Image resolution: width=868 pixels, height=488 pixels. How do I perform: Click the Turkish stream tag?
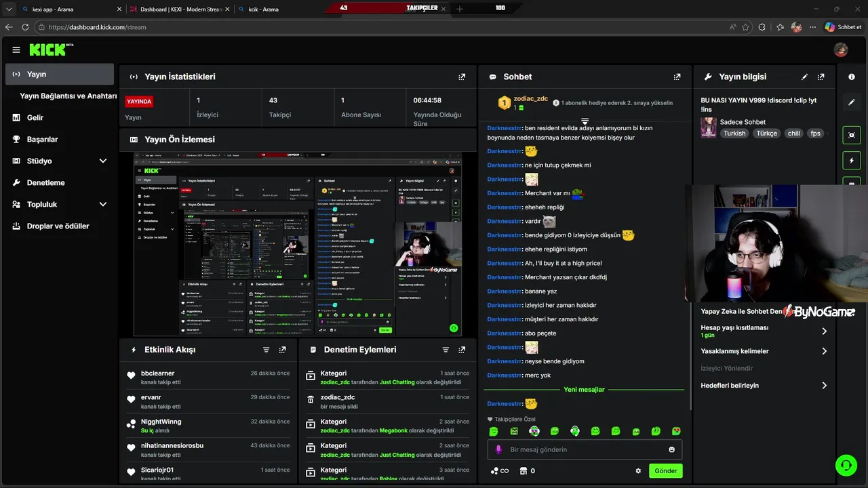pos(734,134)
